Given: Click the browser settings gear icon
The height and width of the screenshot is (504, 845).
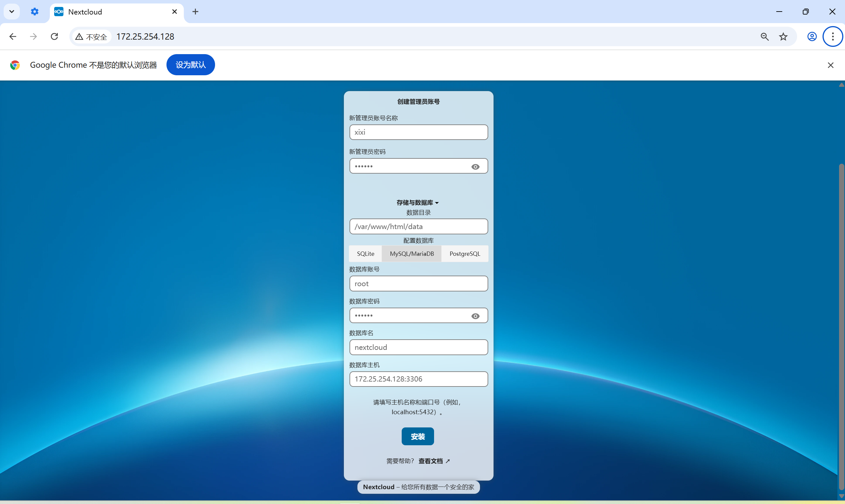Looking at the screenshot, I should point(34,11).
